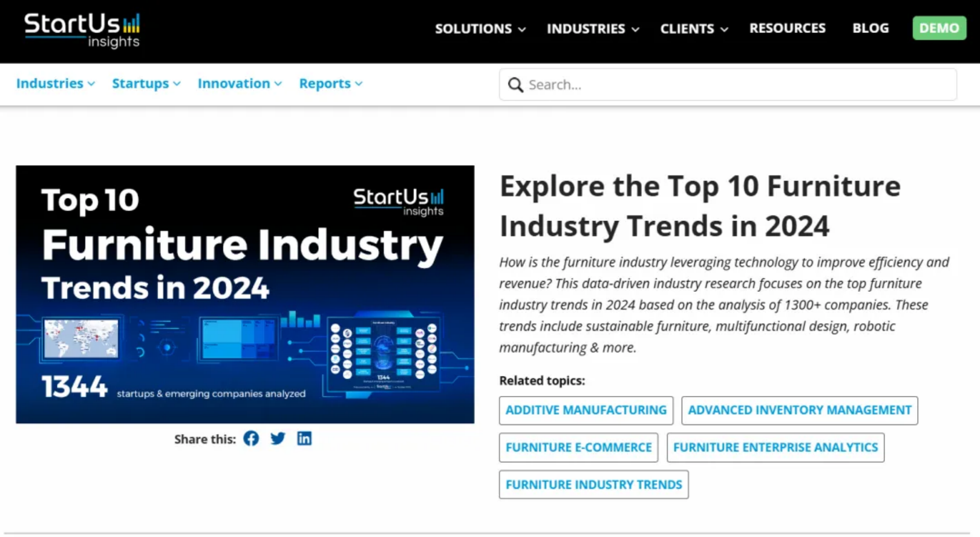
Task: Expand the blue Industries submenu
Action: click(x=56, y=84)
